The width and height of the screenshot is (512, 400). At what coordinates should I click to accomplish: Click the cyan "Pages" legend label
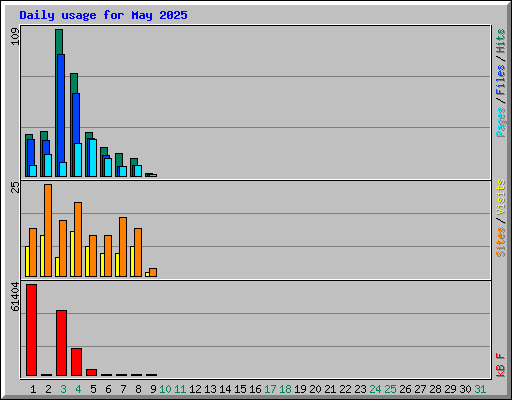[x=501, y=122]
